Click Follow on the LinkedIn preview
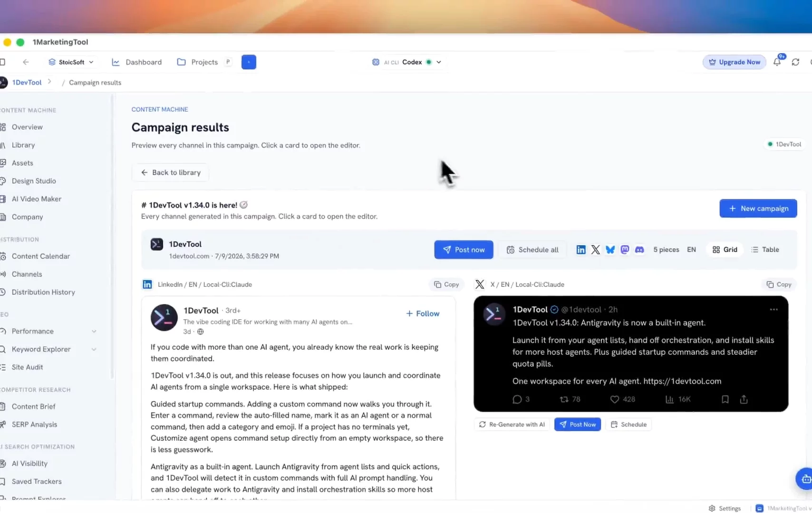This screenshot has height=513, width=812. (x=423, y=313)
